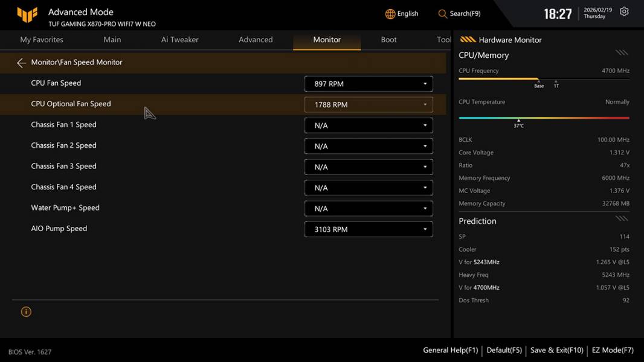644x362 pixels.
Task: Click the globe language icon
Action: click(x=390, y=14)
